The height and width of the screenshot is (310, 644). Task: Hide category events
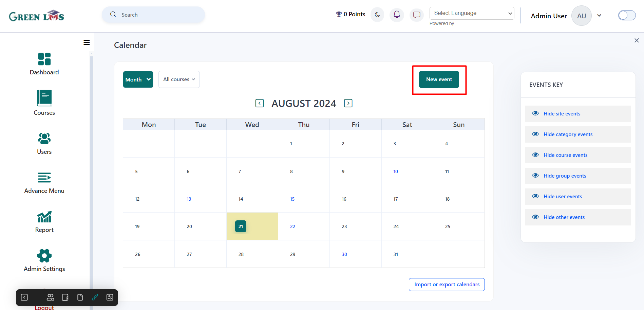click(x=578, y=134)
